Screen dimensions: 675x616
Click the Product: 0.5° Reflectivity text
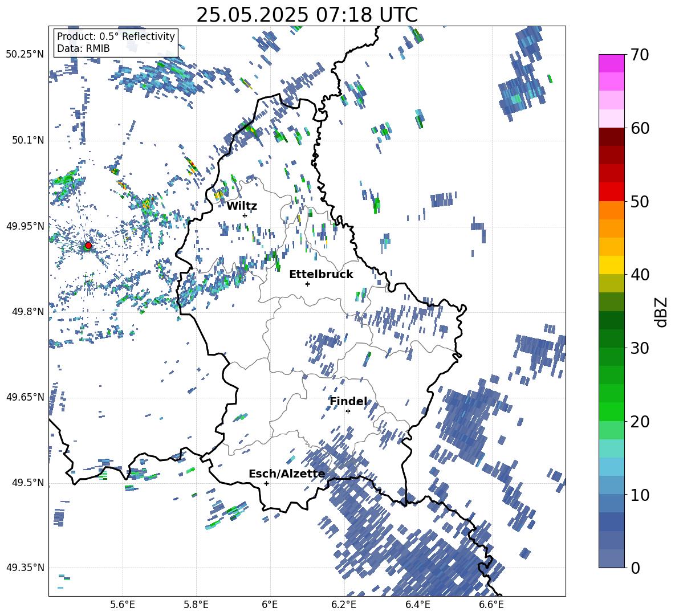116,36
